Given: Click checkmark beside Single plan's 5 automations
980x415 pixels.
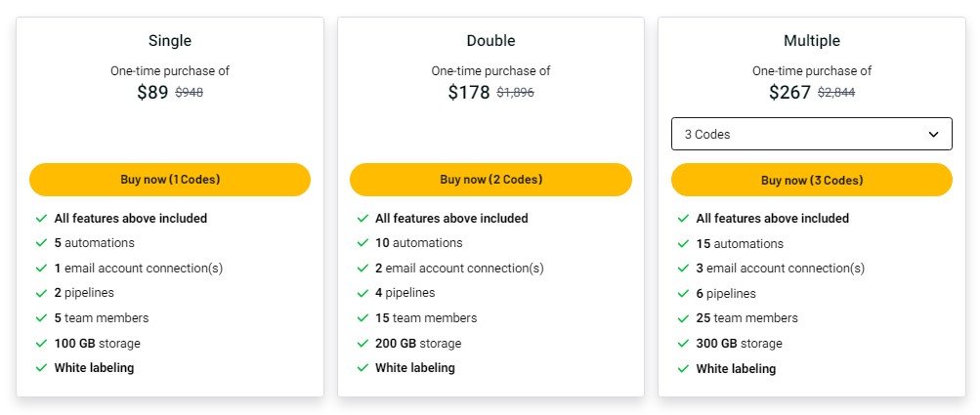Looking at the screenshot, I should (41, 243).
